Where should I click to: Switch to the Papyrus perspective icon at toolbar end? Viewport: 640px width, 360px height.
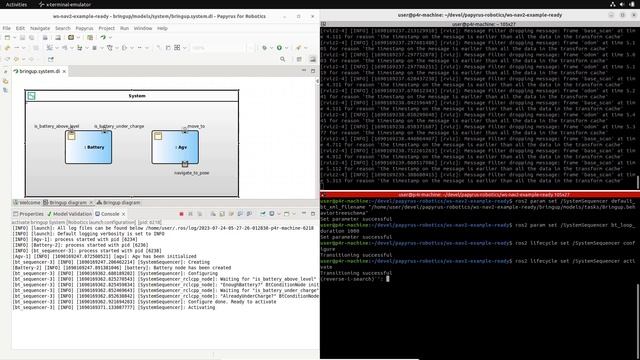313,59
